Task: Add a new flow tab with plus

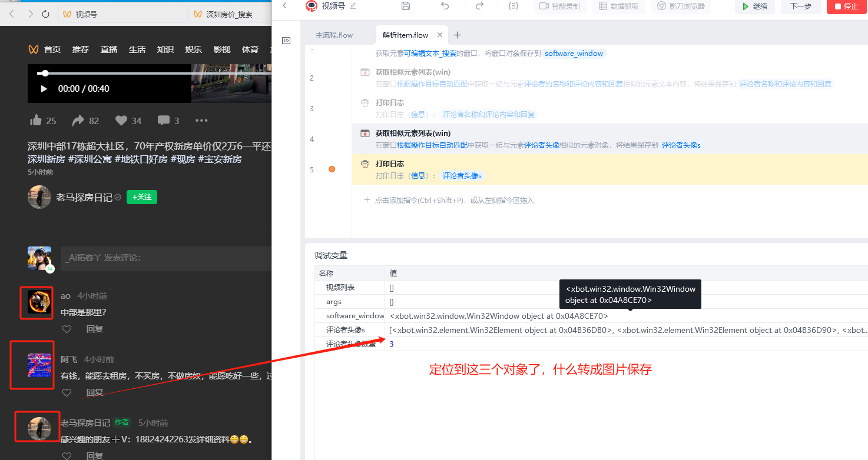Action: pyautogui.click(x=457, y=35)
